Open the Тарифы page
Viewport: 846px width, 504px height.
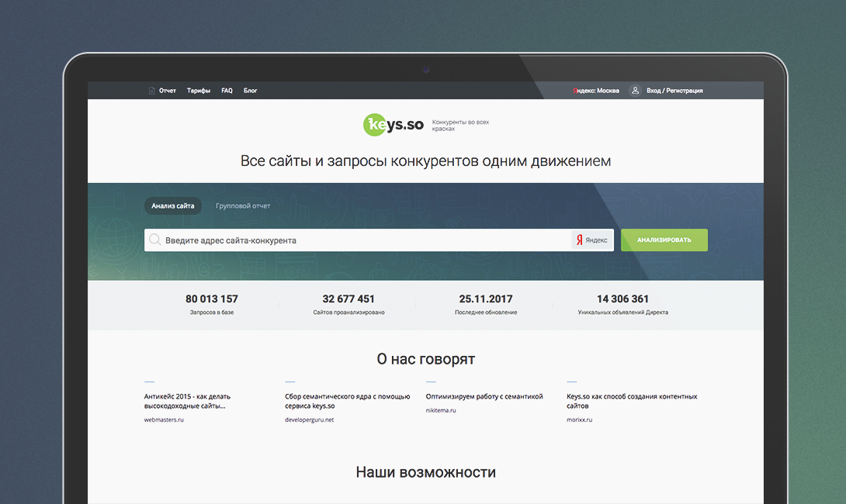(x=199, y=91)
